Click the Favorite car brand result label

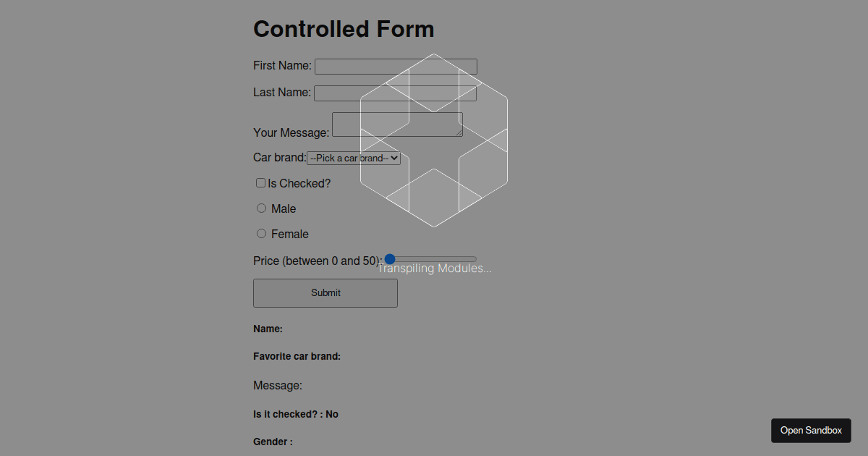click(297, 356)
